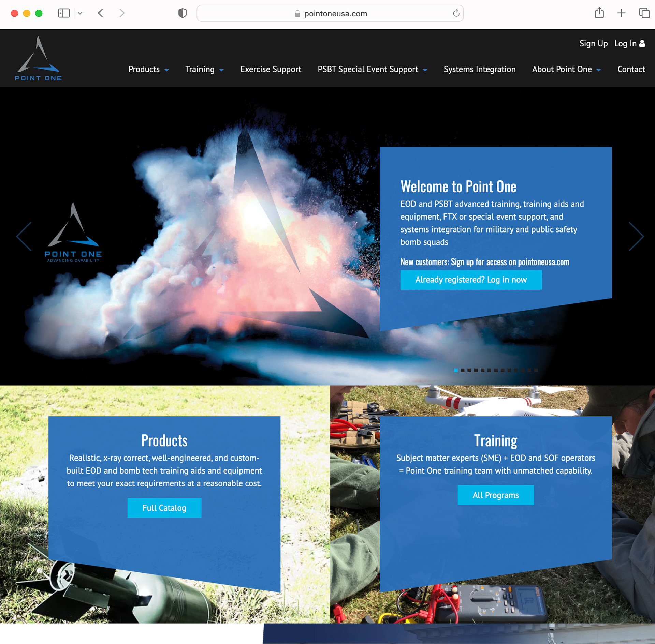The image size is (655, 644).
Task: Open a new tab with plus icon
Action: (621, 13)
